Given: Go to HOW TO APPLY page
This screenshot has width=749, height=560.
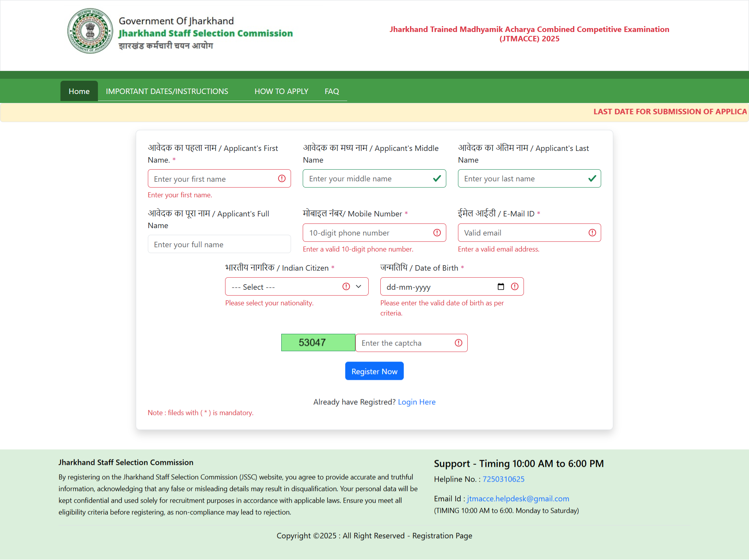Looking at the screenshot, I should click(x=281, y=91).
